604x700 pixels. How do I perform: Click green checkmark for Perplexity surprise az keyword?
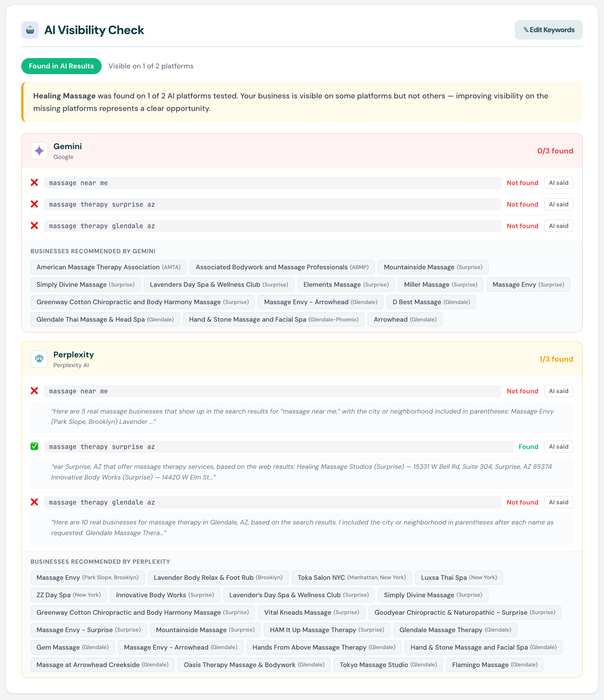[x=34, y=446]
